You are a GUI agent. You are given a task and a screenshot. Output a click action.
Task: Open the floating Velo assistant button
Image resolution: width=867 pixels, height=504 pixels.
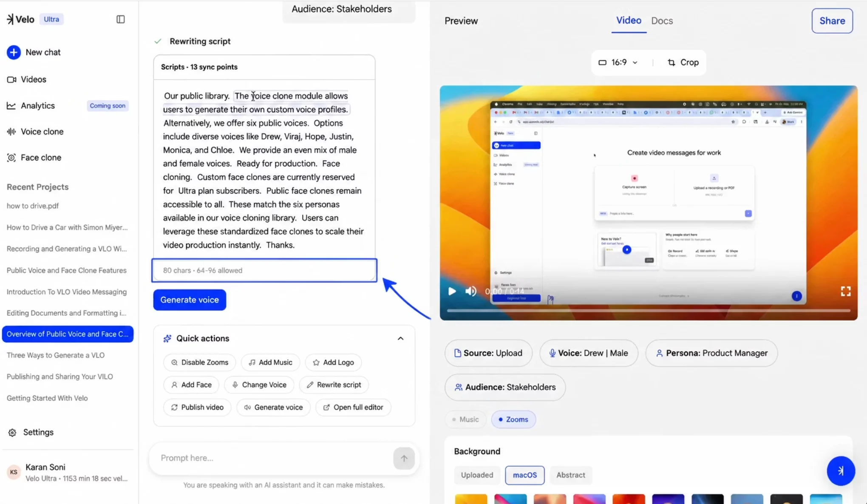[841, 471]
